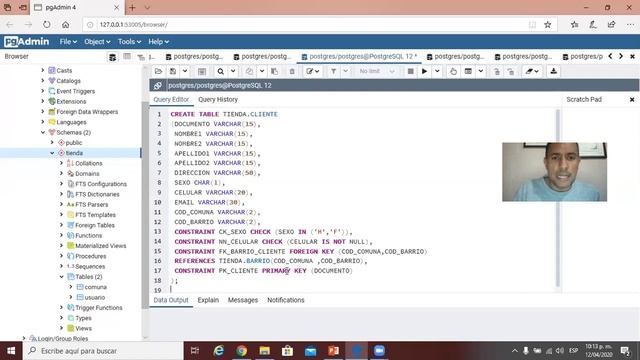The width and height of the screenshot is (640, 360).
Task: Open the save options dropdown arrow
Action: click(x=185, y=71)
